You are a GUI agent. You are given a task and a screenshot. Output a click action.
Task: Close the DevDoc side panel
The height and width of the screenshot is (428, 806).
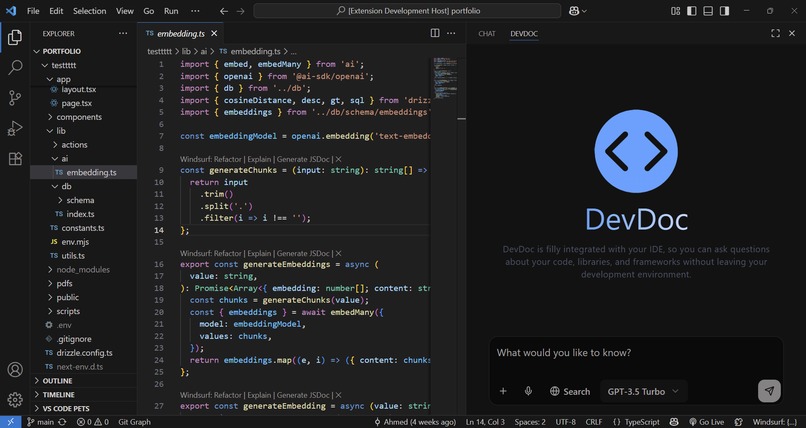tap(792, 33)
